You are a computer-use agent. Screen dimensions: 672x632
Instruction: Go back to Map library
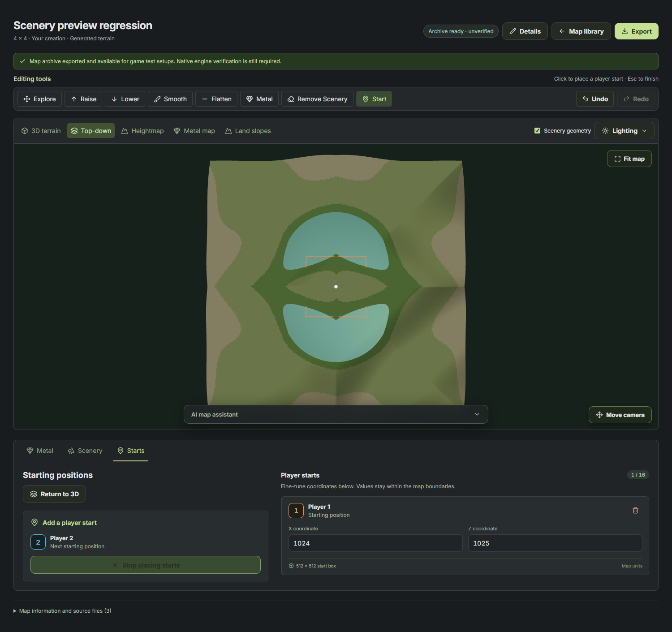pyautogui.click(x=581, y=31)
